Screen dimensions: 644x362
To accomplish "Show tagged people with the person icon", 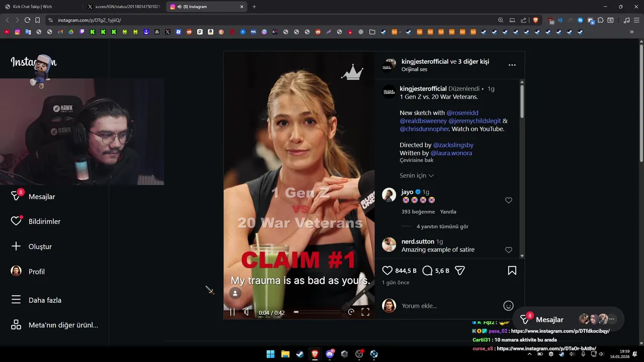I will [x=235, y=293].
